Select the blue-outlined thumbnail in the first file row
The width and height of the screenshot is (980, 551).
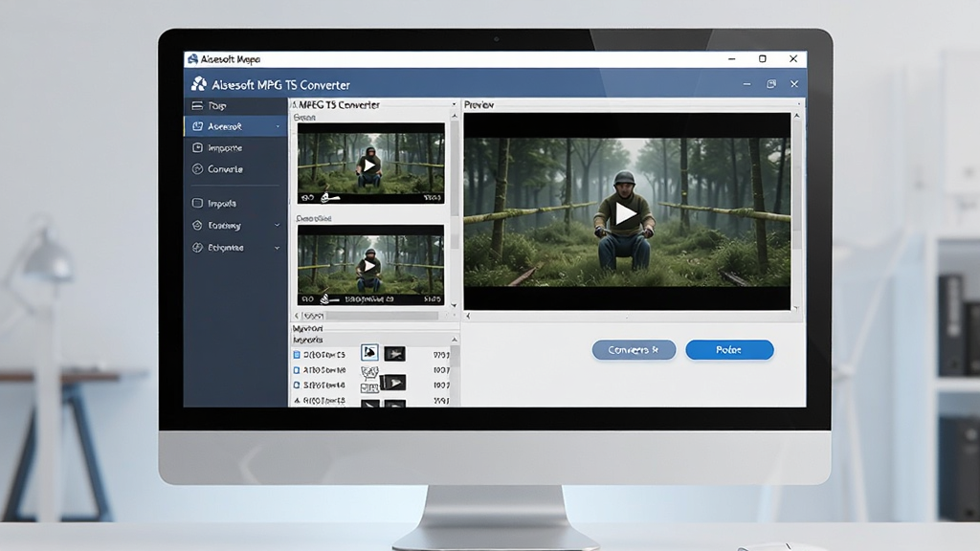369,353
